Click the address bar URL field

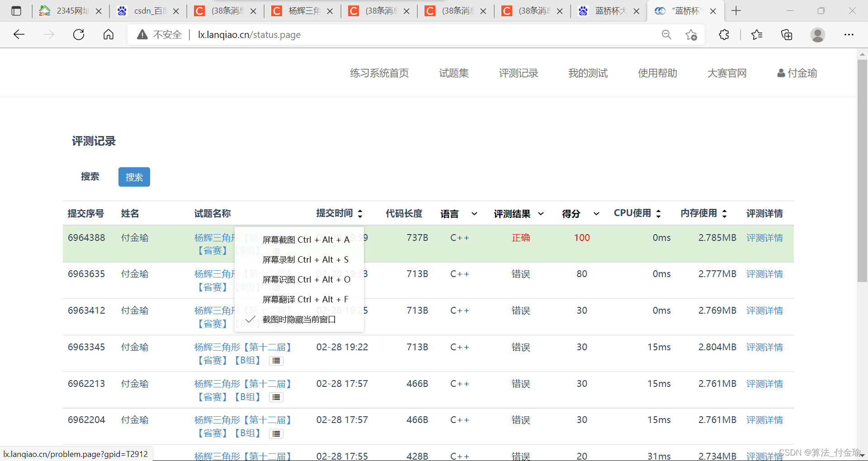pos(250,34)
